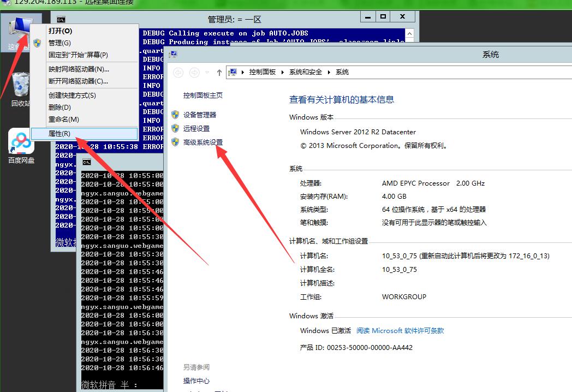Maximize the 管理员 command prompt window
This screenshot has width=572, height=392.
click(384, 18)
